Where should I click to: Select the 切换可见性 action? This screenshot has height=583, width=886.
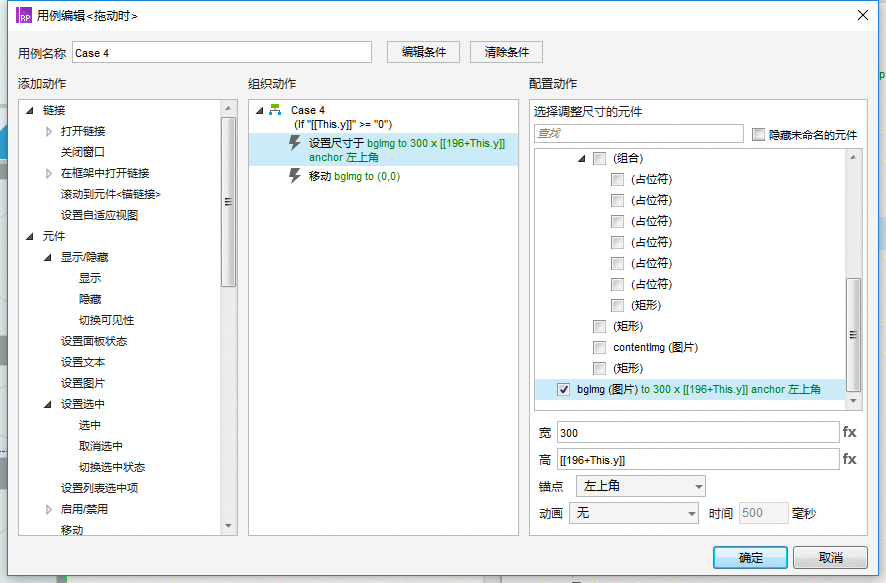point(106,320)
